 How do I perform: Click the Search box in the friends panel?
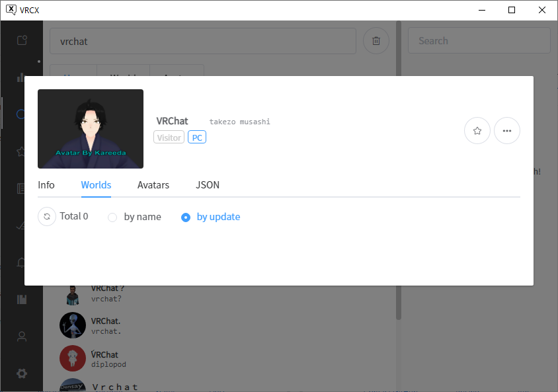479,41
